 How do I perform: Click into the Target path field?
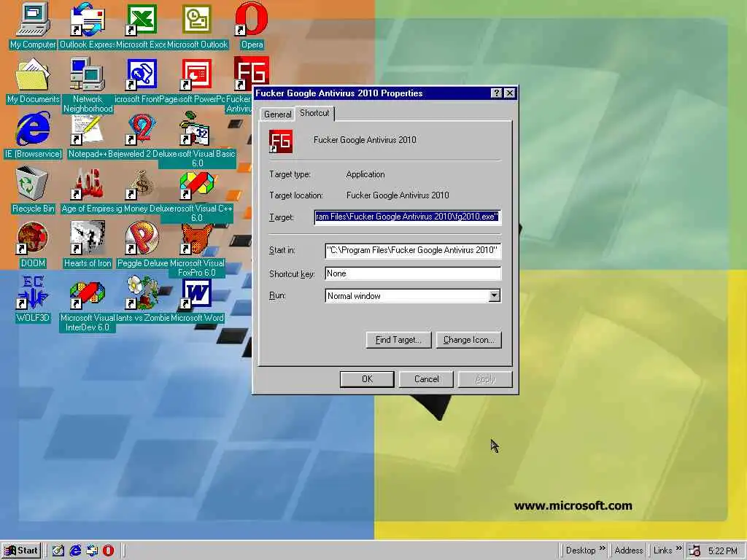point(407,217)
